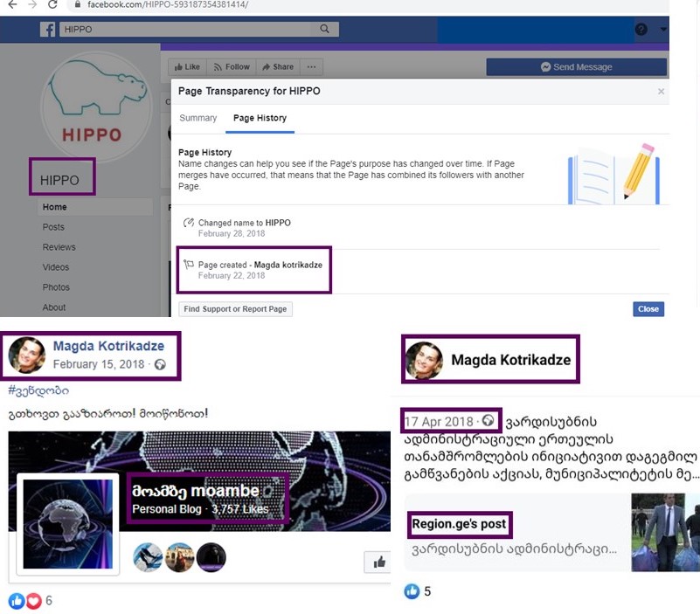Open About in the page sidebar
The width and height of the screenshot is (700, 614).
point(54,307)
